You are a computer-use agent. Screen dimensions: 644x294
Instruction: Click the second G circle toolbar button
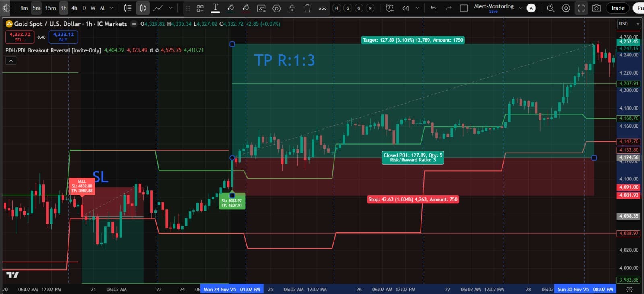coord(359,8)
